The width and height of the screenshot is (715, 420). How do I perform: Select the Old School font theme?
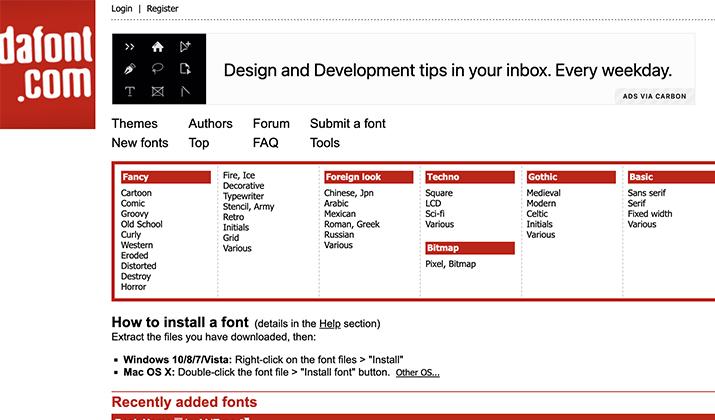click(141, 224)
